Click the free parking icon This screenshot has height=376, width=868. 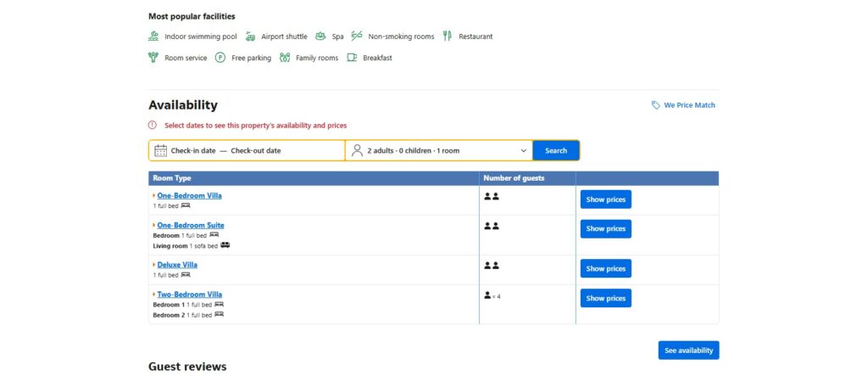(x=220, y=58)
